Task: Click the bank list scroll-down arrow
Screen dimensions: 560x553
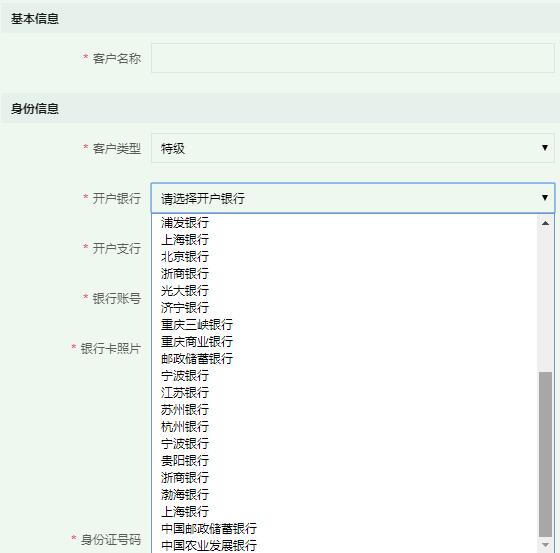Action: point(545,544)
